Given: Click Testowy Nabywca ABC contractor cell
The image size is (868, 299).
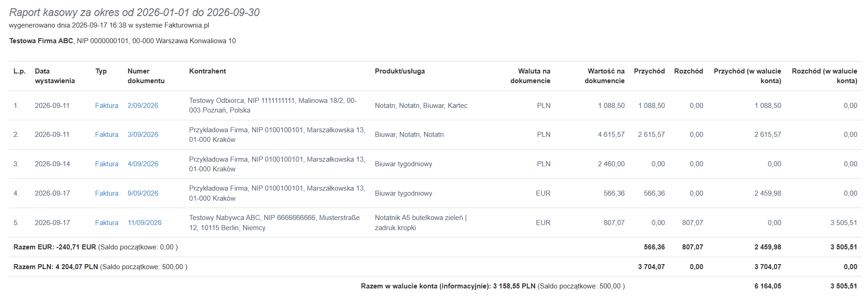Looking at the screenshot, I should click(x=275, y=223).
